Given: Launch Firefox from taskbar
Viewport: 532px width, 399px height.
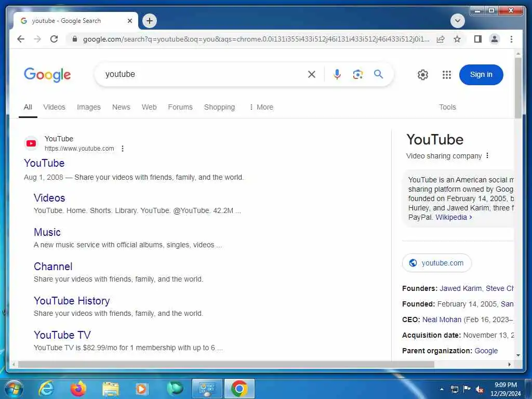Looking at the screenshot, I should tap(78, 389).
